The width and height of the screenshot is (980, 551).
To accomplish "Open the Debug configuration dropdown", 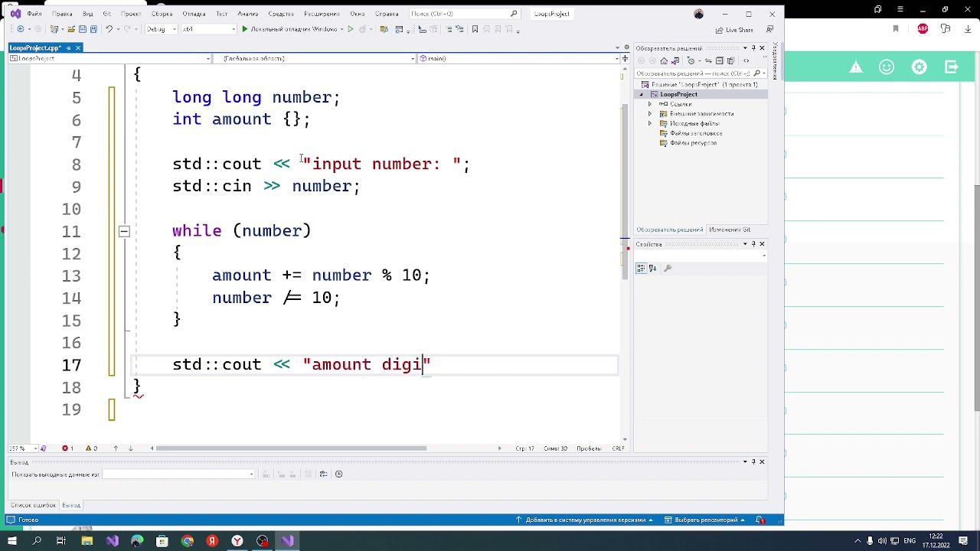I will click(x=161, y=29).
